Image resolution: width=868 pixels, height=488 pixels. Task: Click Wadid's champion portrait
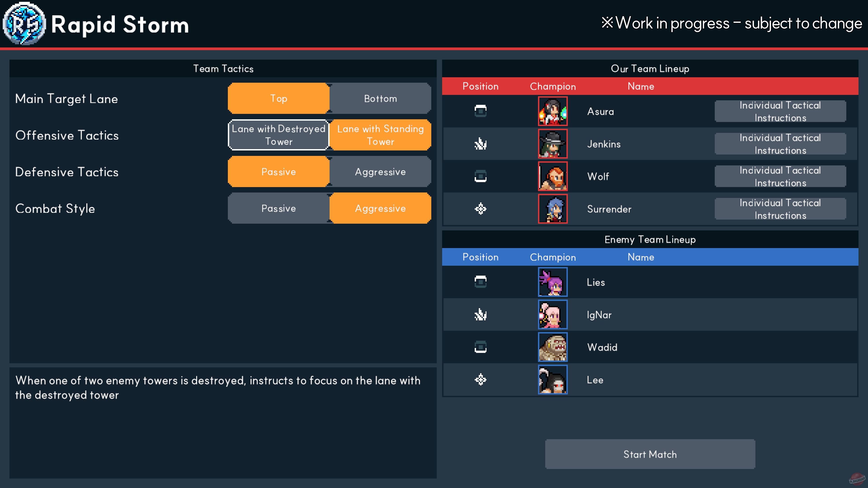tap(553, 347)
